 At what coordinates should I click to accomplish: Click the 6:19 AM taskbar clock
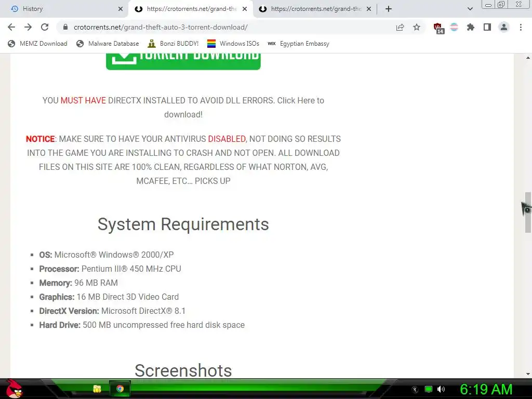tap(486, 390)
